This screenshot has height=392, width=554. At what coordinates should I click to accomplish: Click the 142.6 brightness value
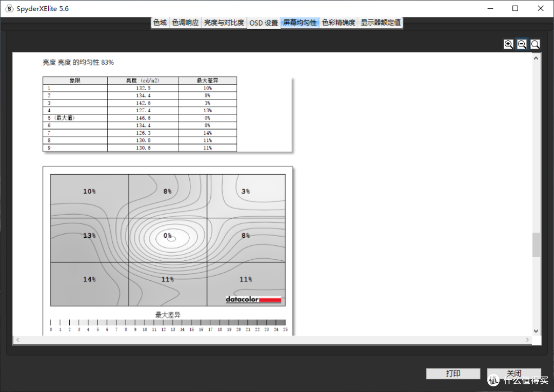tap(143, 103)
